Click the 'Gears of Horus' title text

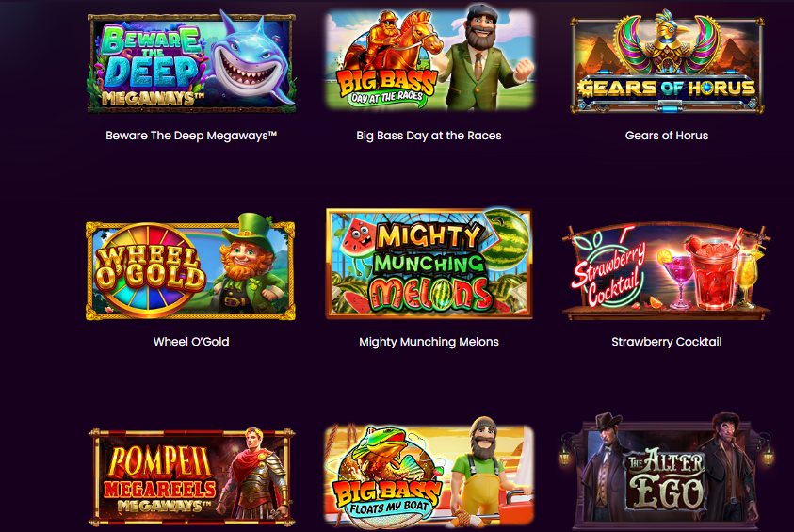[x=667, y=136]
